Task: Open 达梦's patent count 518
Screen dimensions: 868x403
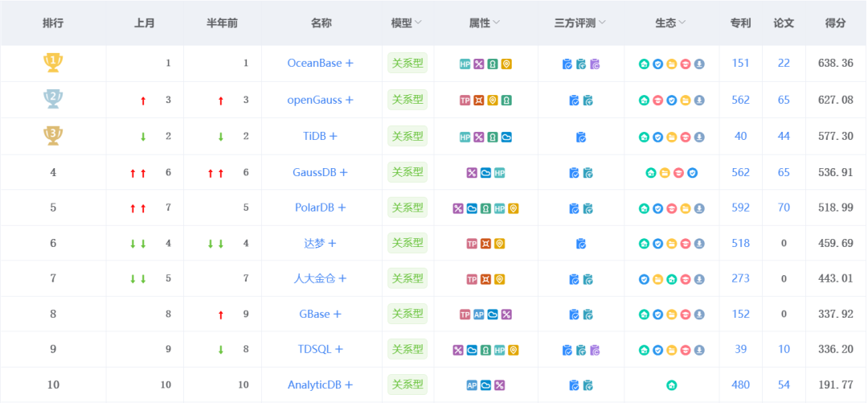Action: (741, 243)
